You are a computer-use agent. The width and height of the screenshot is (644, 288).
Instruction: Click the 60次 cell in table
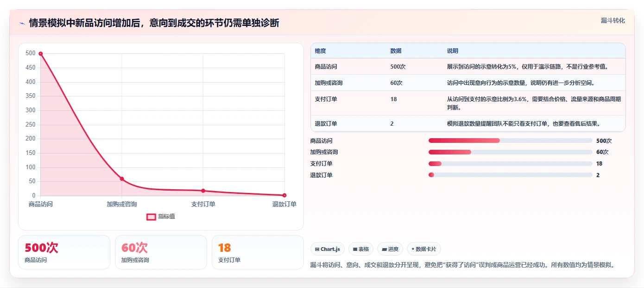(397, 83)
